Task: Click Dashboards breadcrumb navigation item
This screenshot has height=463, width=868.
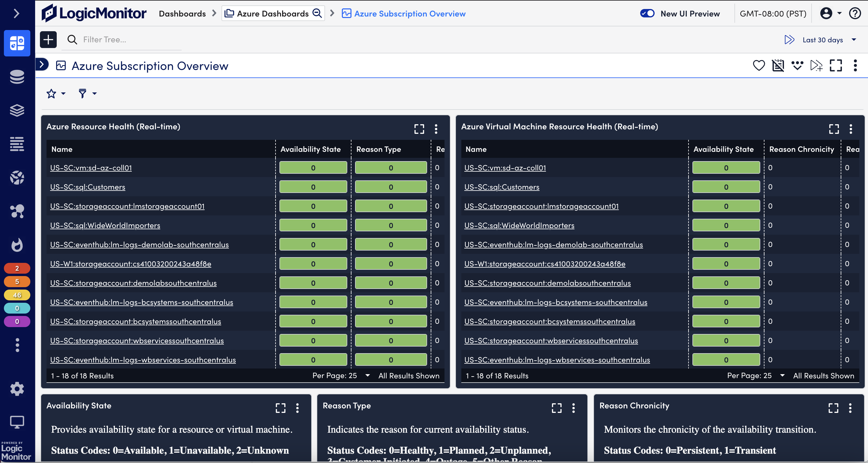Action: point(182,13)
